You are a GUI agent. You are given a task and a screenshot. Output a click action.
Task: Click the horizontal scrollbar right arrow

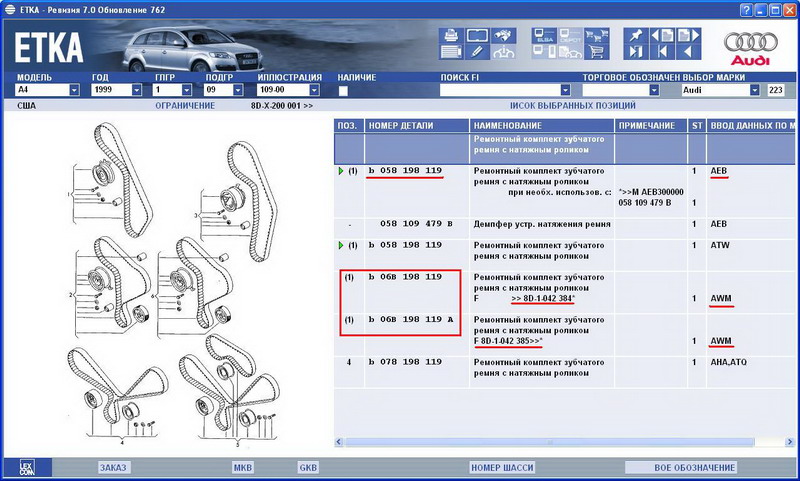790,442
